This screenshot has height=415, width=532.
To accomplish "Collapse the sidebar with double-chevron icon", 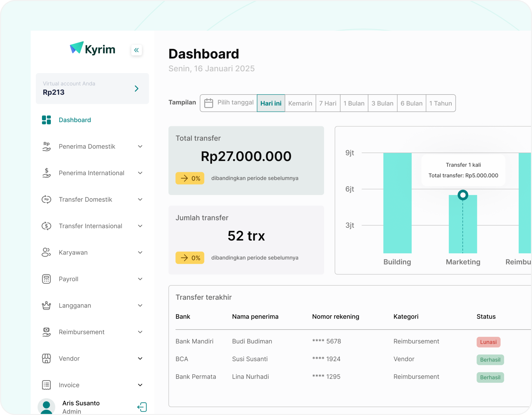I will click(x=137, y=50).
